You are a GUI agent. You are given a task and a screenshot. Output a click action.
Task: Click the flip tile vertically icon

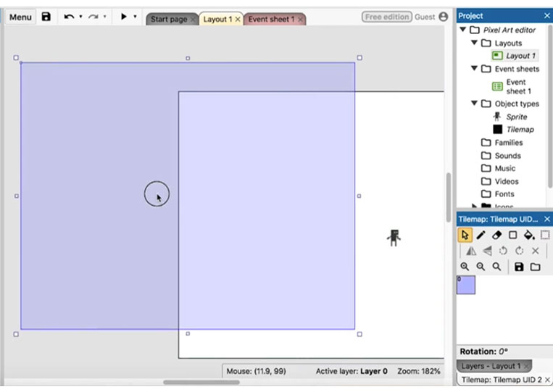pos(487,251)
